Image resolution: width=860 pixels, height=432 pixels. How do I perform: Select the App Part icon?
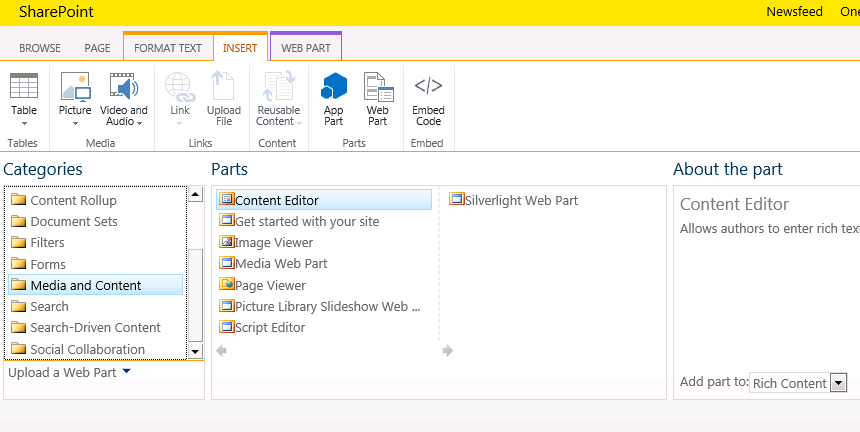pos(333,87)
